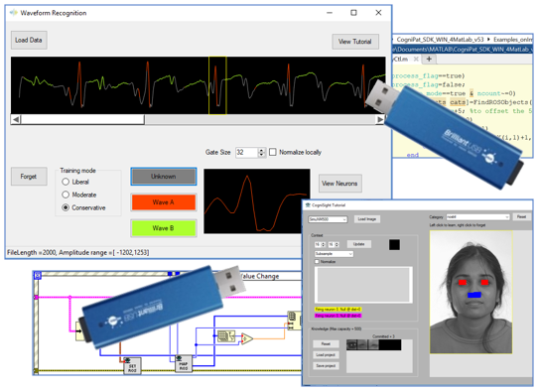The height and width of the screenshot is (392, 538).
Task: Click the right scroll arrow under waveform
Action: [380, 120]
